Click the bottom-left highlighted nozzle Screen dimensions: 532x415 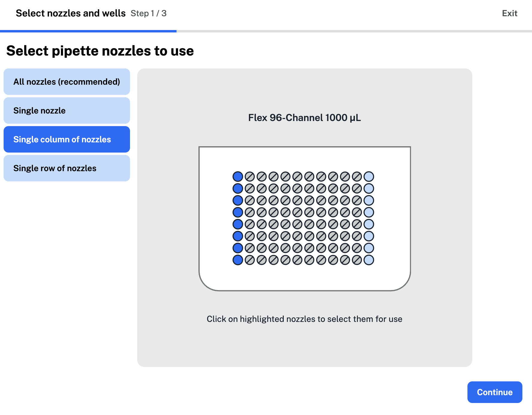tap(238, 260)
